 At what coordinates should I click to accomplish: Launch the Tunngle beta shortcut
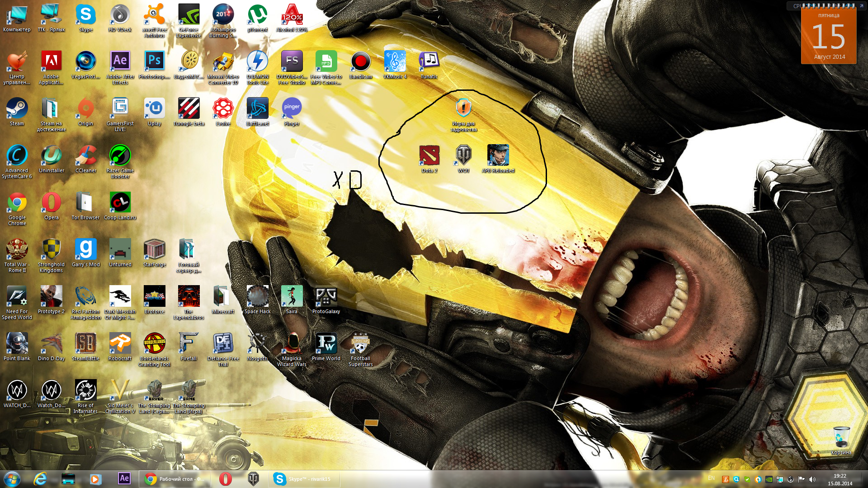[189, 112]
